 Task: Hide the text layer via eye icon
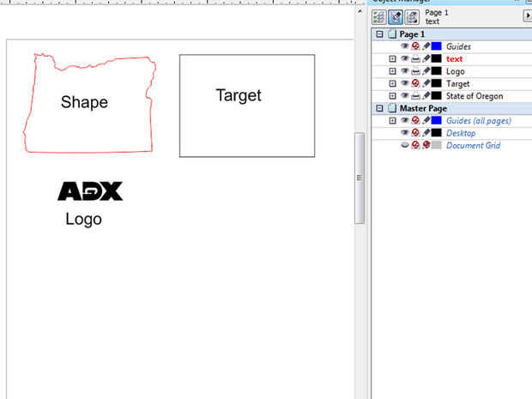pyautogui.click(x=404, y=58)
